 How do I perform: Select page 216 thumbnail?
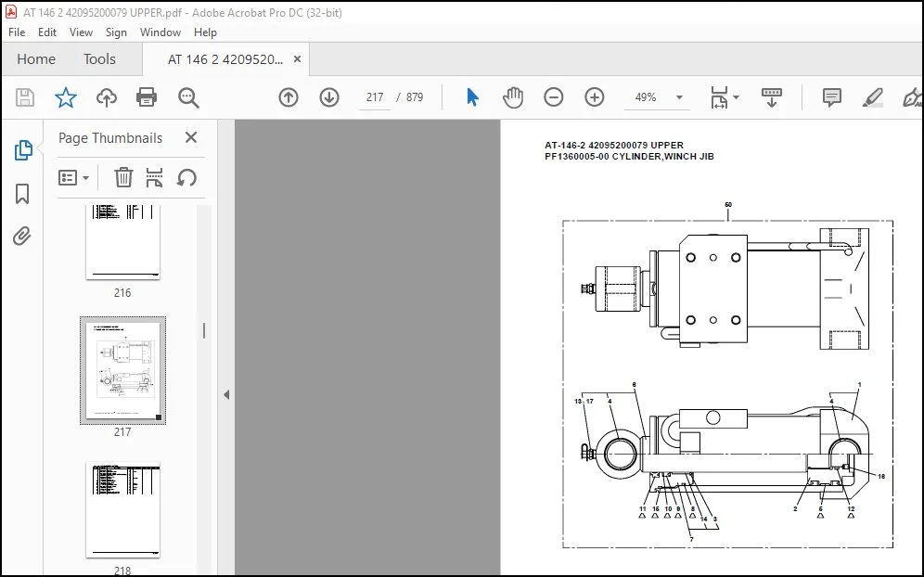click(122, 242)
